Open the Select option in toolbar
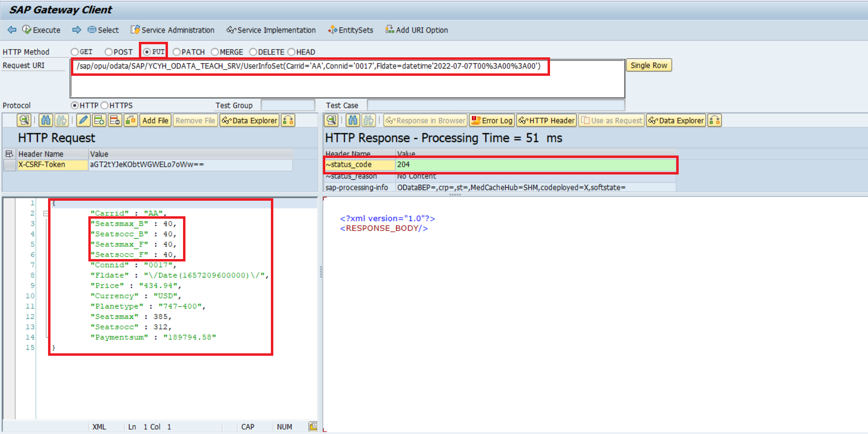Image resolution: width=868 pixels, height=434 pixels. click(103, 30)
